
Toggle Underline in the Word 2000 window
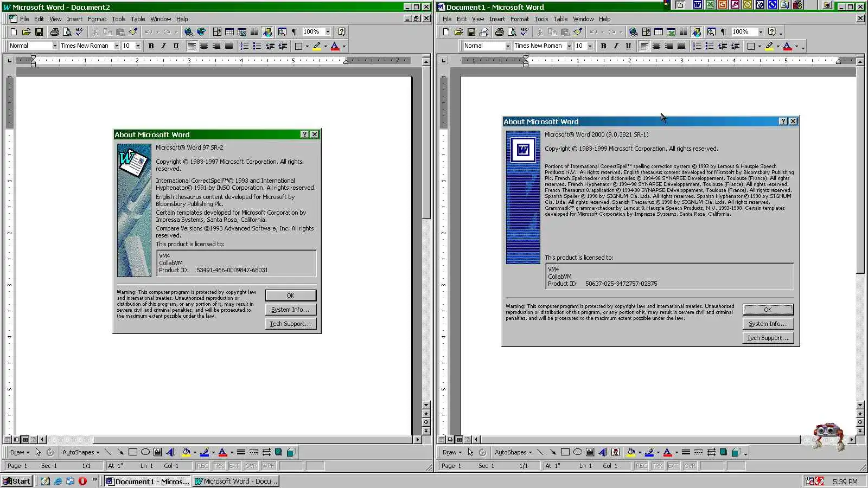click(628, 46)
